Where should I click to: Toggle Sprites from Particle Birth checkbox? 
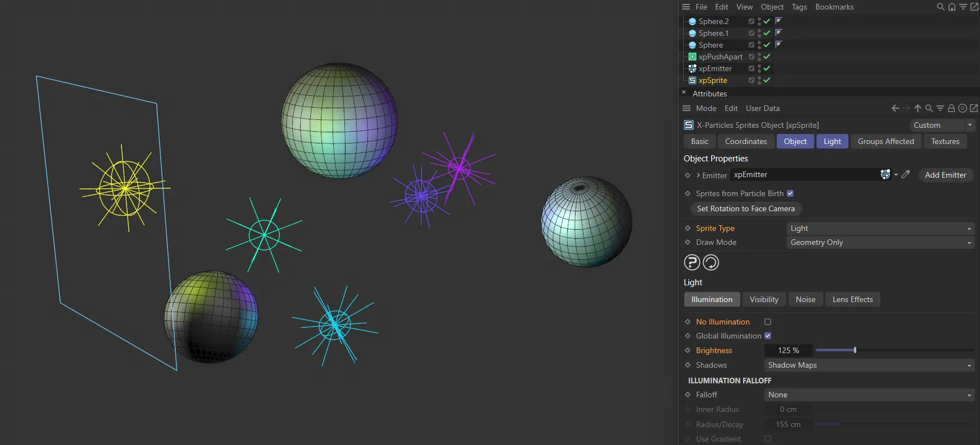(x=790, y=193)
